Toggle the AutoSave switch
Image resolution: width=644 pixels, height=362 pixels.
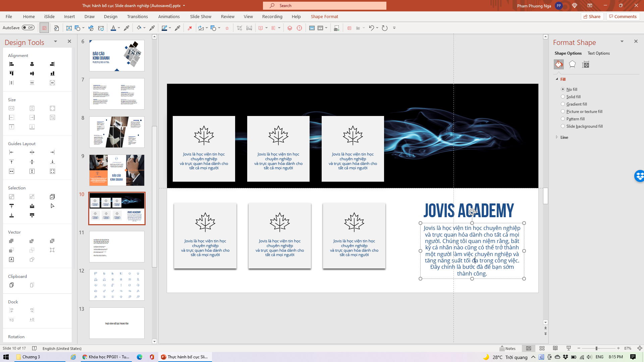click(x=28, y=28)
